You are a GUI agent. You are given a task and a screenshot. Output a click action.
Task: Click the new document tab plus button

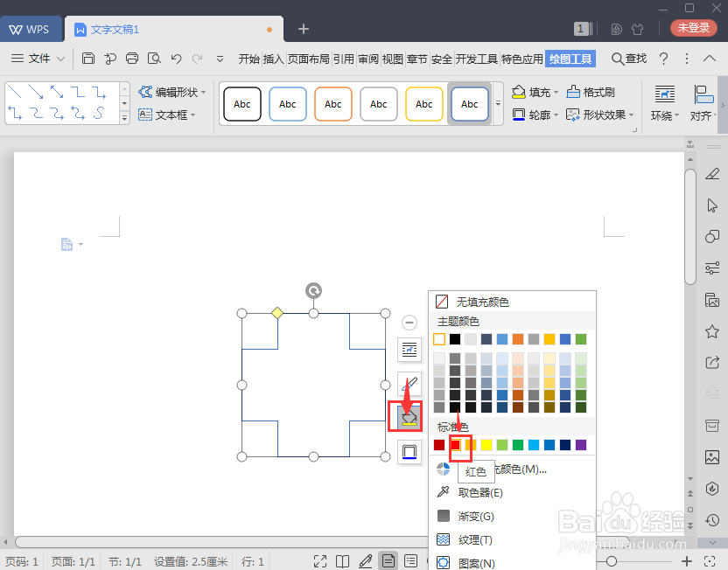point(303,29)
